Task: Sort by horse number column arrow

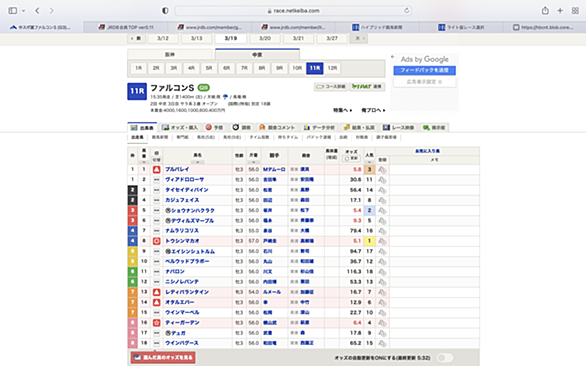Action: [144, 162]
